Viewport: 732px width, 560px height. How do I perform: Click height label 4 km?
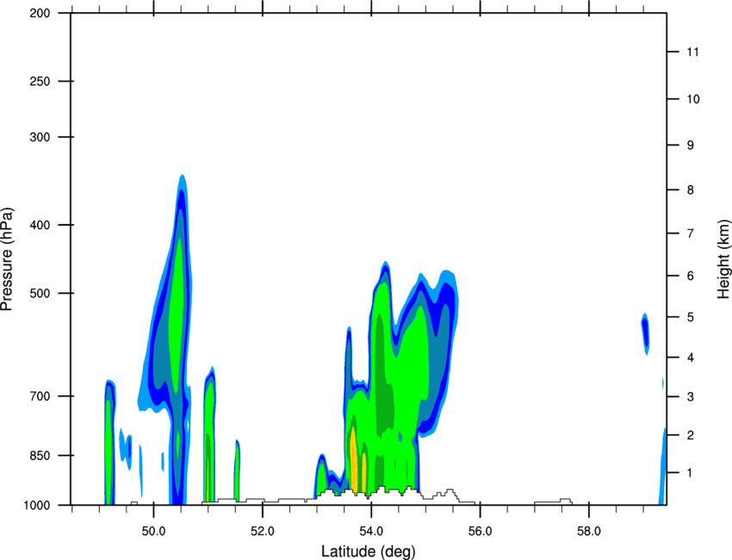tap(690, 358)
